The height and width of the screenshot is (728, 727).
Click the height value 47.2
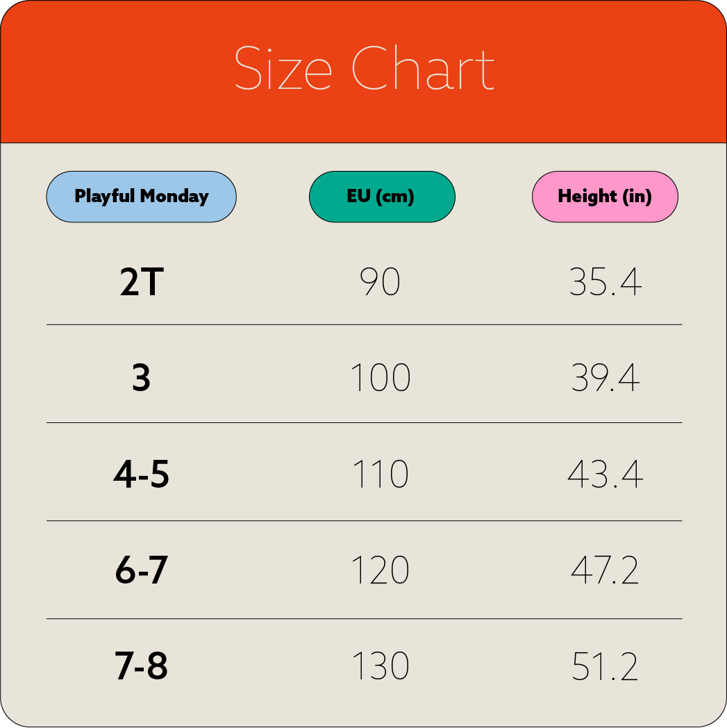605,571
